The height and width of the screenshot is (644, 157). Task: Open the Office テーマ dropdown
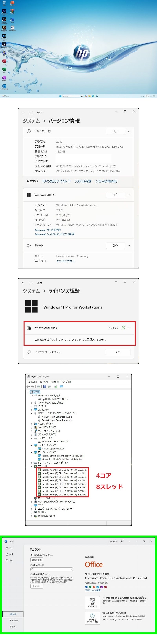(x=52, y=569)
